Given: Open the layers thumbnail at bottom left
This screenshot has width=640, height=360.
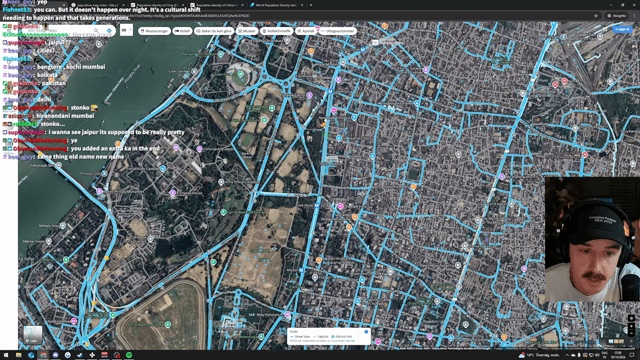Looking at the screenshot, I should (33, 335).
